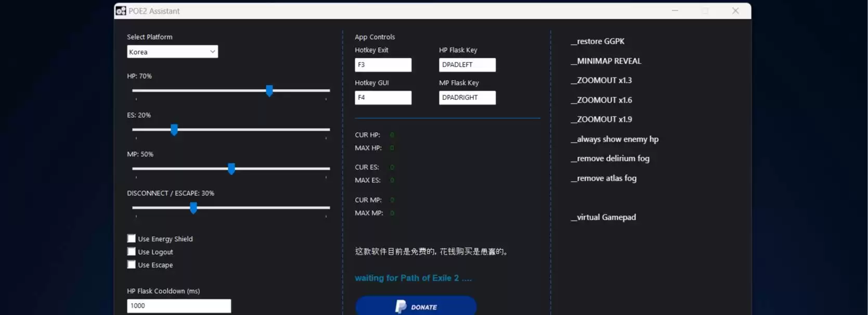The height and width of the screenshot is (315, 868).
Task: Click the ES 20% slider handle
Action: tap(174, 130)
